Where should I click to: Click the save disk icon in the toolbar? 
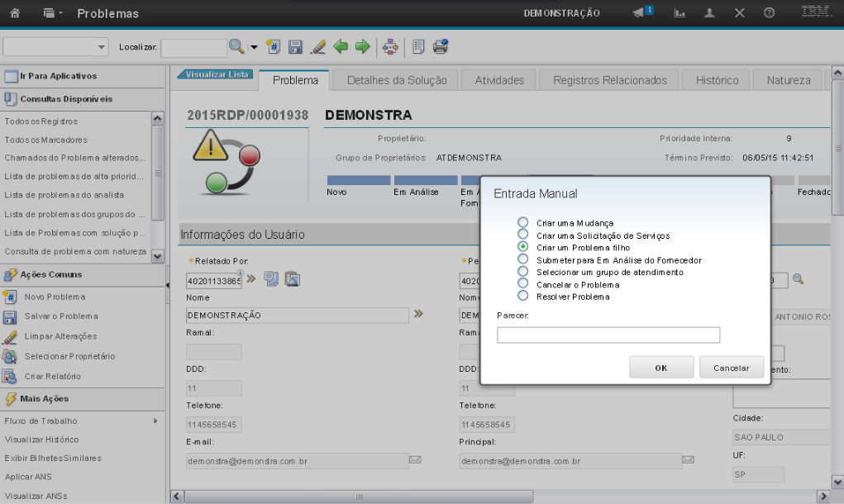[295, 47]
